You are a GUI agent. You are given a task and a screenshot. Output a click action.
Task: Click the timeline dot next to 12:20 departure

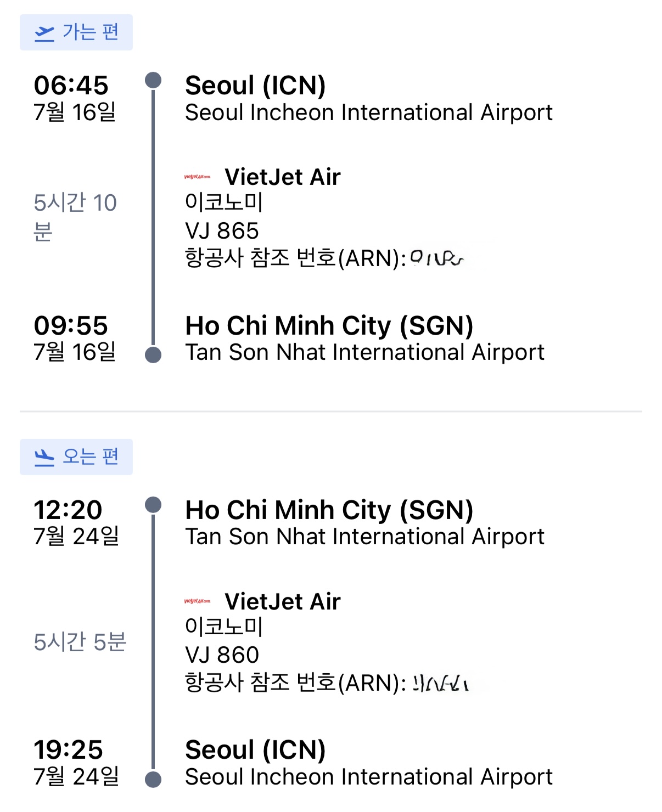(x=153, y=505)
